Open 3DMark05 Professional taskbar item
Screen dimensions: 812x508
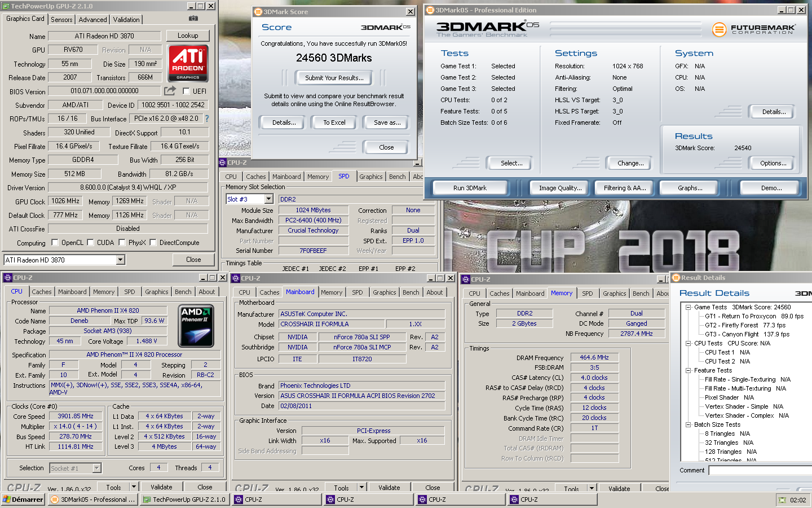pos(92,500)
